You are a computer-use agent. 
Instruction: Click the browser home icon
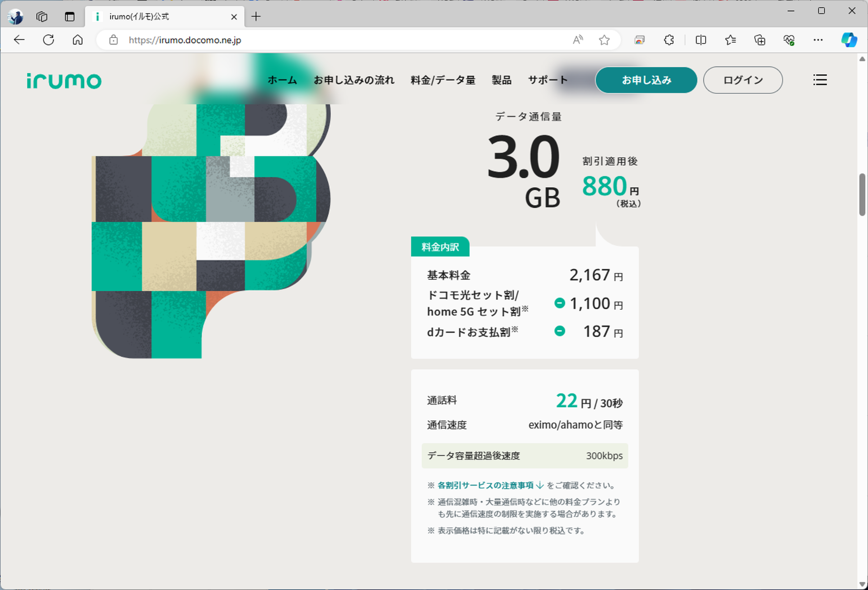[x=77, y=40]
